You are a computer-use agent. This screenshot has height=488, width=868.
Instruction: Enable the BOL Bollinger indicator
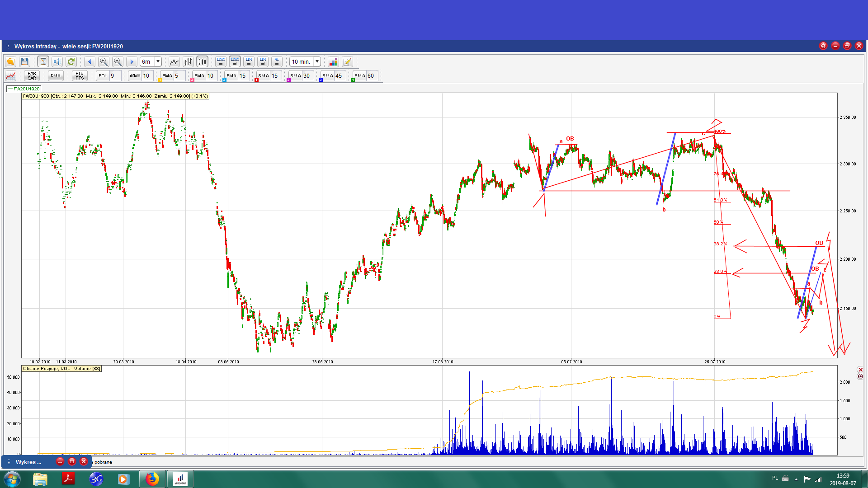(x=103, y=75)
